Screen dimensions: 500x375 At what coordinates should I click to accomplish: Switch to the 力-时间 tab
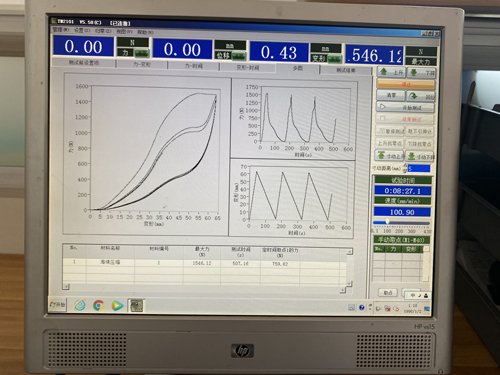click(194, 66)
